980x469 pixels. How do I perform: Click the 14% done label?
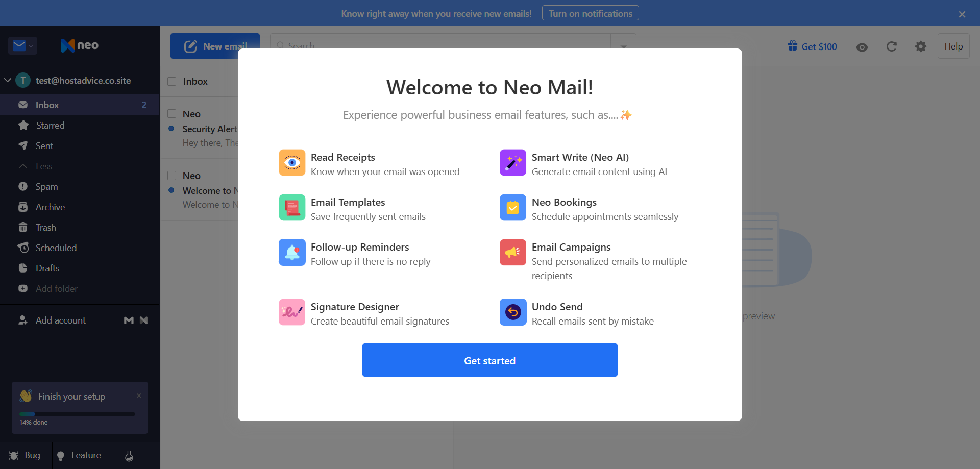tap(34, 422)
